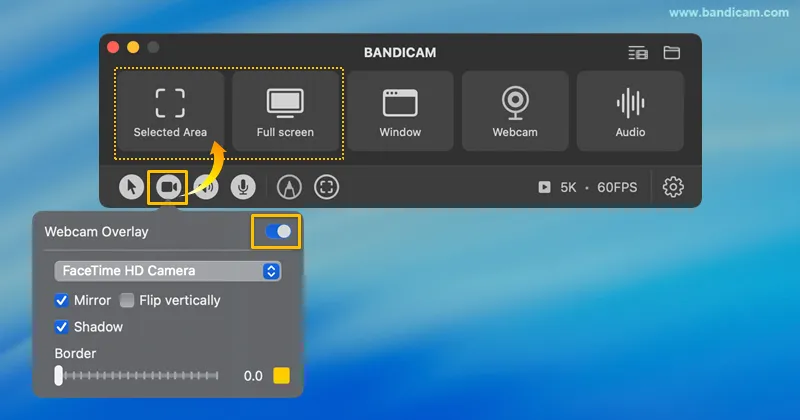
Task: Open the recordings list icon
Action: (x=638, y=53)
